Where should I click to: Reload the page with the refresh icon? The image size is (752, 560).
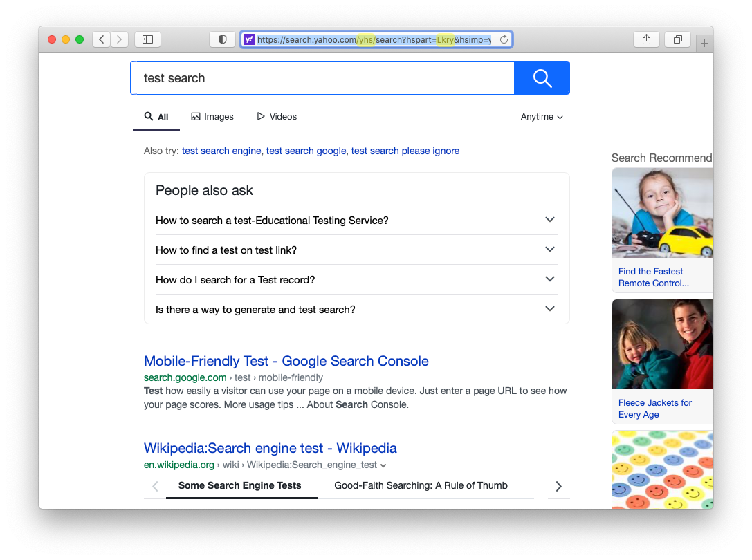(504, 39)
